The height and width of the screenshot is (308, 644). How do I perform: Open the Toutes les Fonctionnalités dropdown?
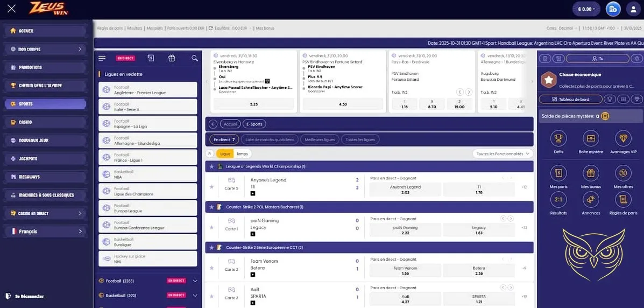tap(503, 154)
